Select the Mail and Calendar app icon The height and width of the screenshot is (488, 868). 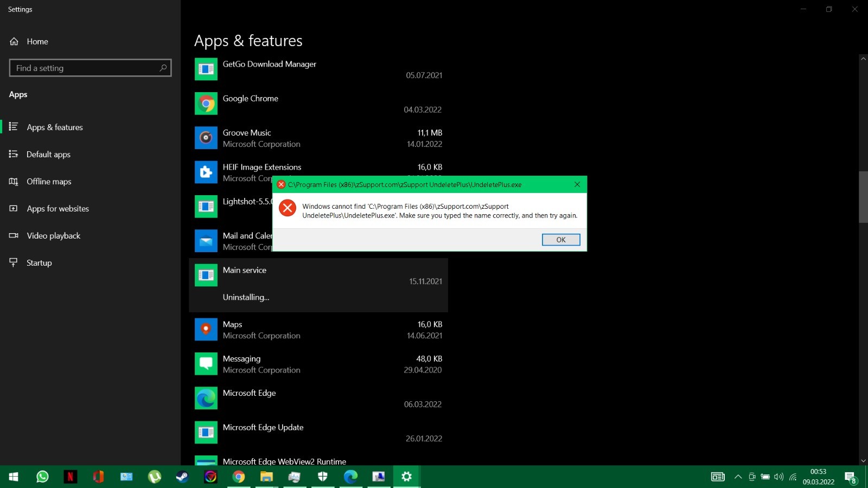tap(206, 241)
